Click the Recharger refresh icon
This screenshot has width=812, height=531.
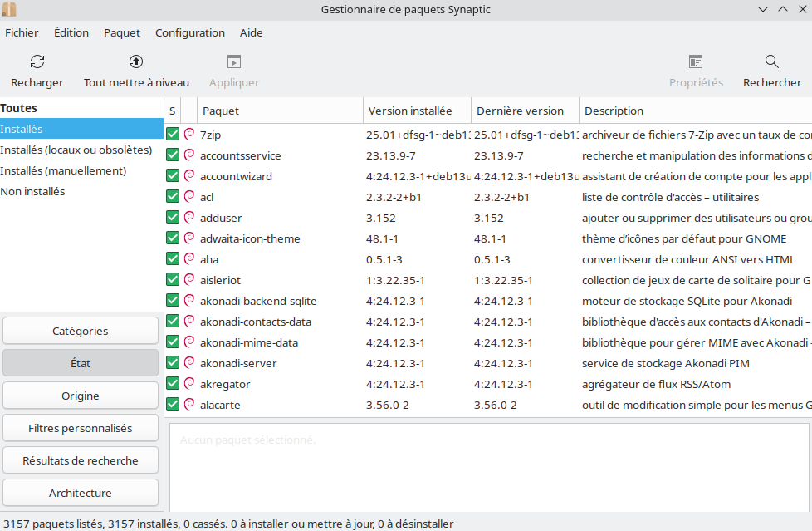coord(37,61)
